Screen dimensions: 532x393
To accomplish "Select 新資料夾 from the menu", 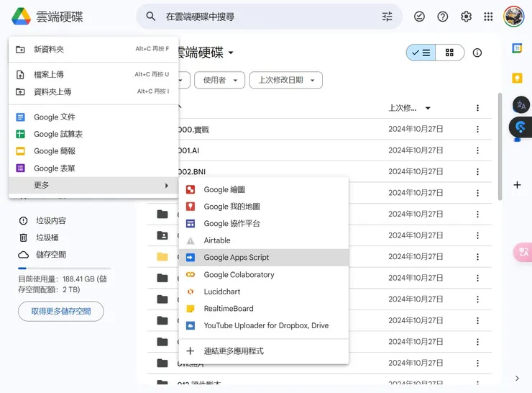I will point(93,49).
